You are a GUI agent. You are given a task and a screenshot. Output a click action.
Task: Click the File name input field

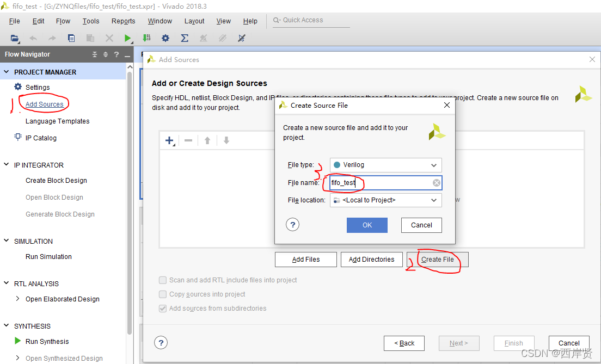pyautogui.click(x=385, y=183)
